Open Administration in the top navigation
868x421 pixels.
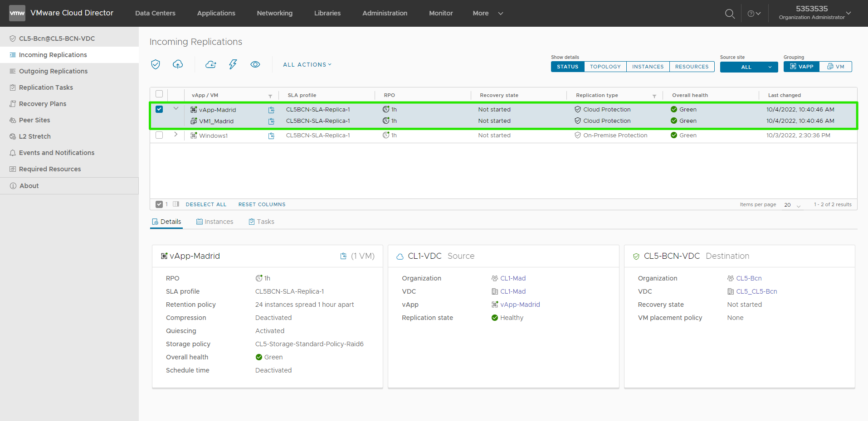[x=385, y=13]
